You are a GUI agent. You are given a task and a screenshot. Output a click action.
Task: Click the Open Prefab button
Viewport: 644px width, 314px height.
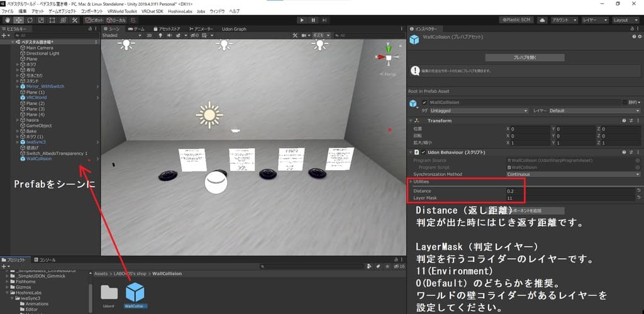pyautogui.click(x=525, y=58)
